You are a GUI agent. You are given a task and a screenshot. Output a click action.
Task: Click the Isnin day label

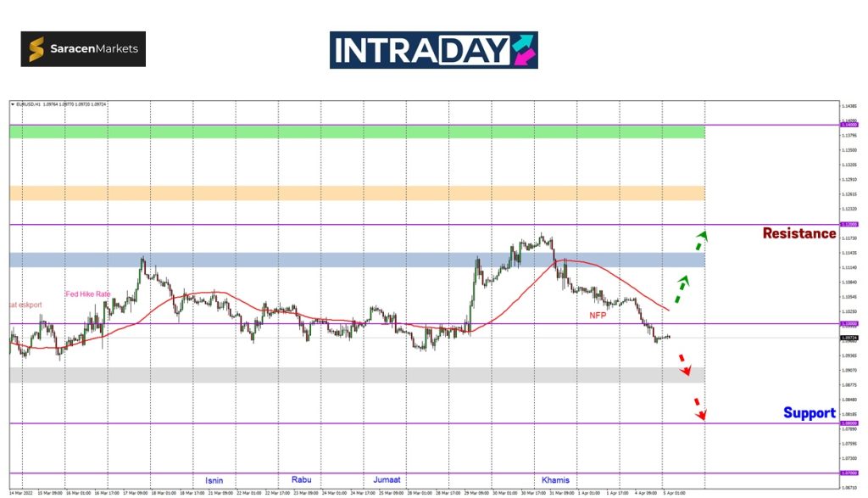214,480
